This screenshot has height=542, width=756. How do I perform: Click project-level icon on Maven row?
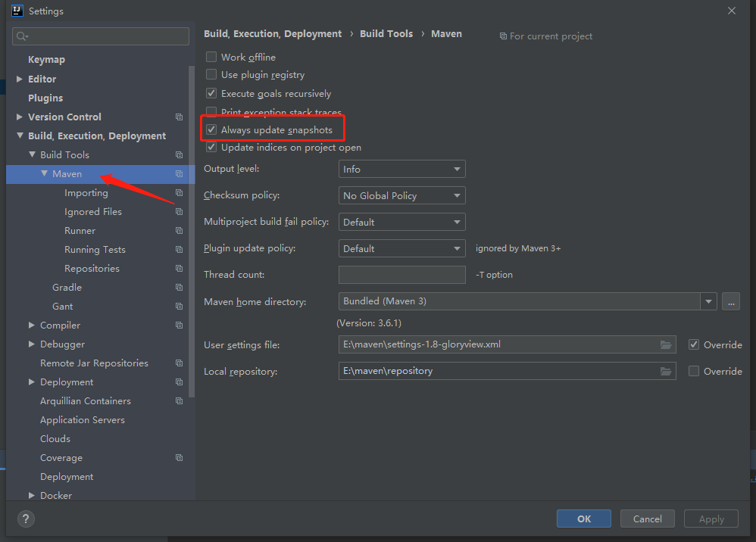(180, 174)
